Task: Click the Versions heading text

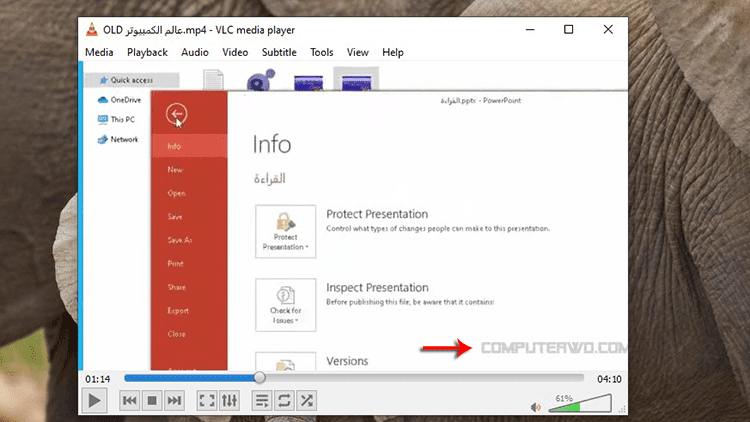Action: click(347, 361)
